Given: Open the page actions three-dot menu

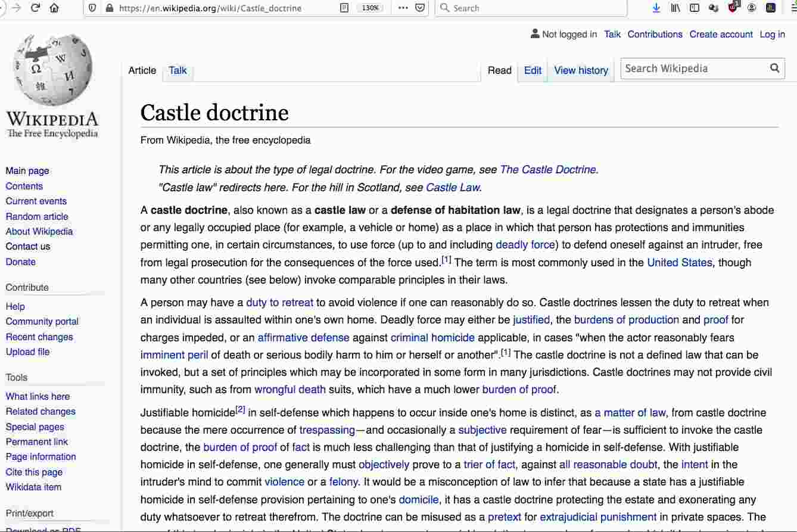Looking at the screenshot, I should point(403,8).
